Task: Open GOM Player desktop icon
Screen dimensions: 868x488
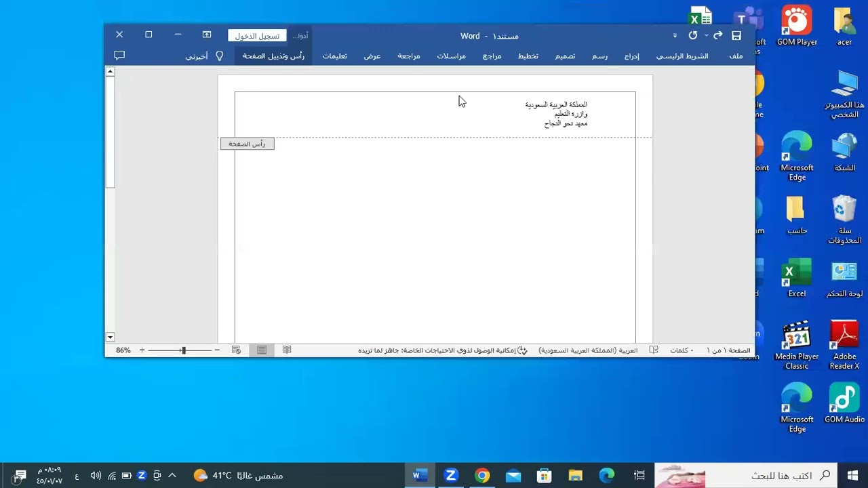Action: [797, 27]
